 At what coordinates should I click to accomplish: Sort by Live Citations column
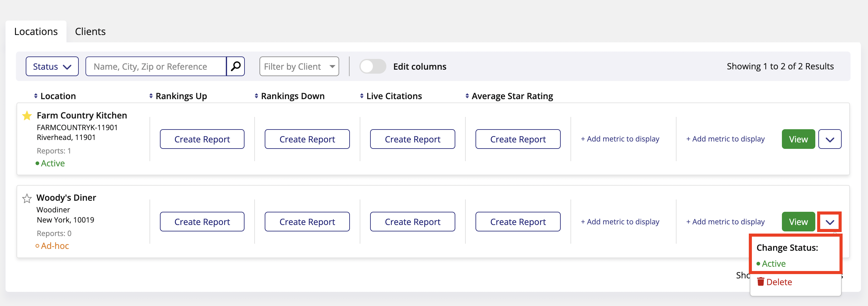(362, 96)
